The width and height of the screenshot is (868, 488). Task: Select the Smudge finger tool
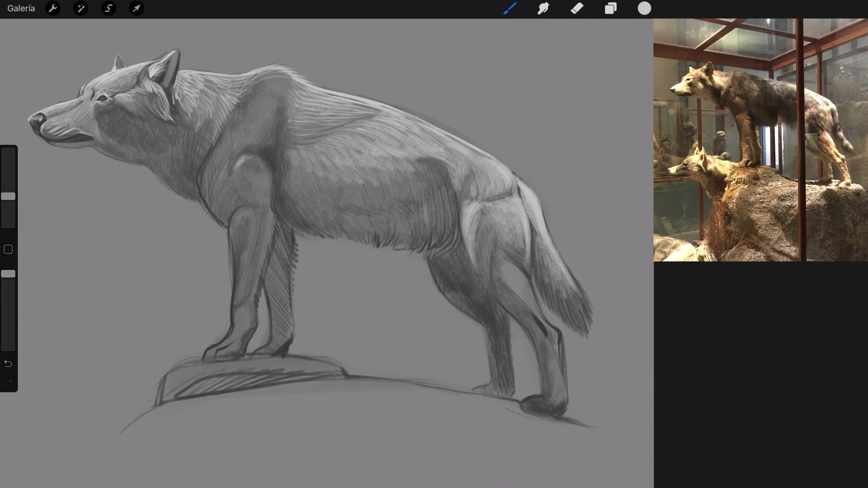(x=543, y=8)
